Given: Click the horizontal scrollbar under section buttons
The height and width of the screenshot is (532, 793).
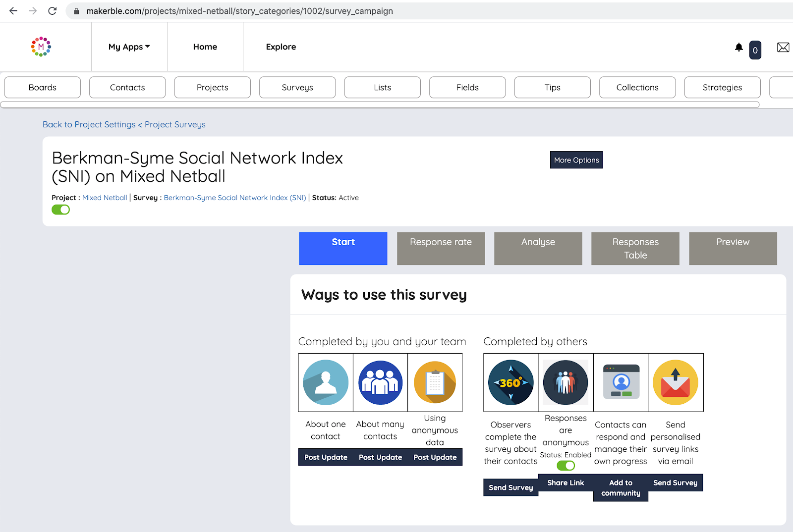Looking at the screenshot, I should click(380, 105).
